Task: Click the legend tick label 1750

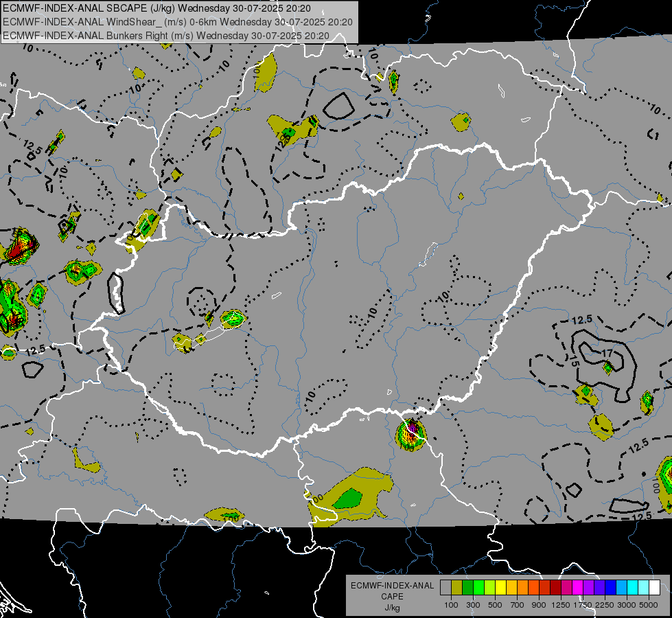Action: tap(583, 605)
